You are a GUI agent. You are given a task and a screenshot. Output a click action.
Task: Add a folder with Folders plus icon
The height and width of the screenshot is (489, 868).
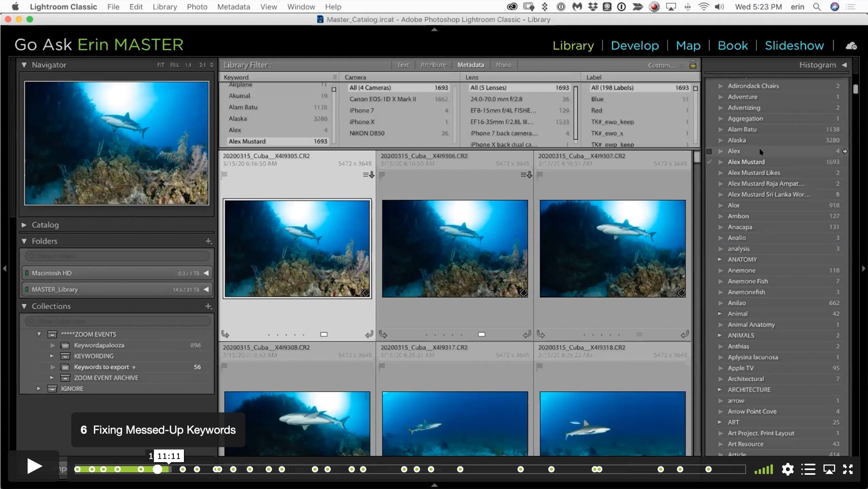click(x=208, y=241)
